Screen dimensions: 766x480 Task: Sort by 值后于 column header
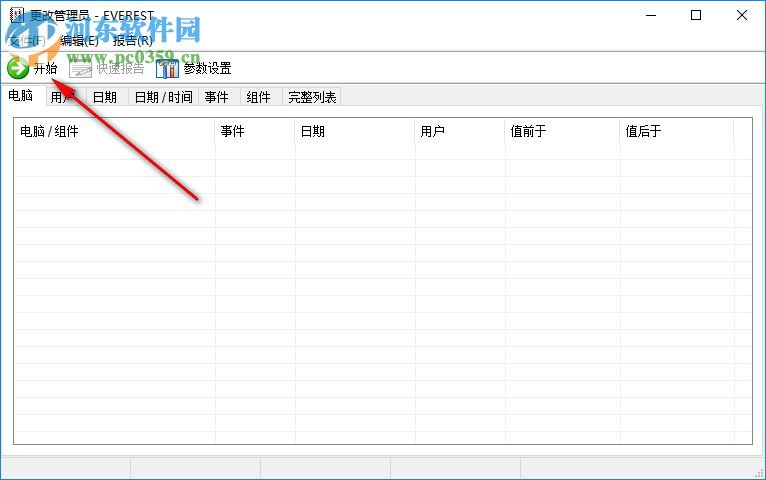pyautogui.click(x=677, y=131)
